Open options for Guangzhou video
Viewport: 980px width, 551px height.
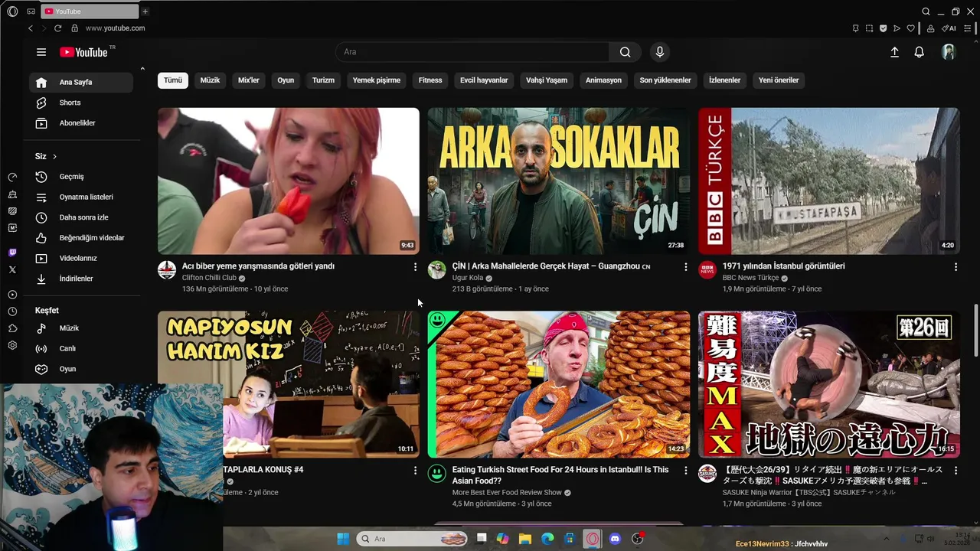point(685,267)
